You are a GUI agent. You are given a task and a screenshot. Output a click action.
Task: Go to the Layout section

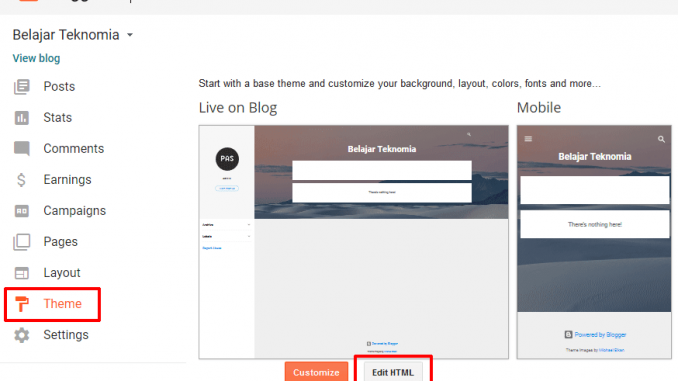click(62, 273)
